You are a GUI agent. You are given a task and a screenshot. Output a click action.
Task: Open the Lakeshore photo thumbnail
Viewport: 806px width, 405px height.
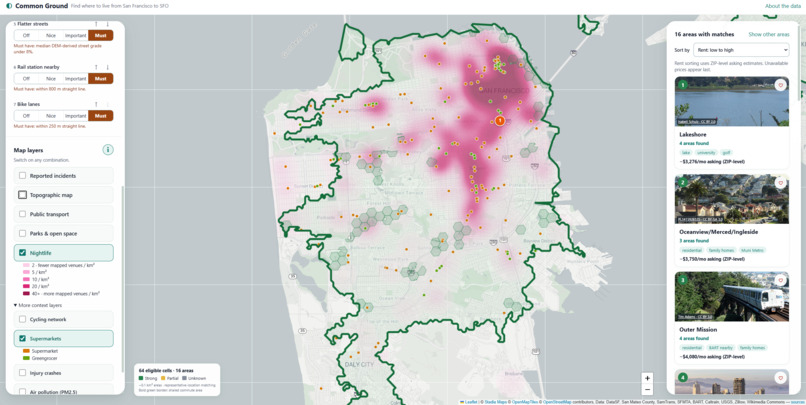[x=731, y=101]
